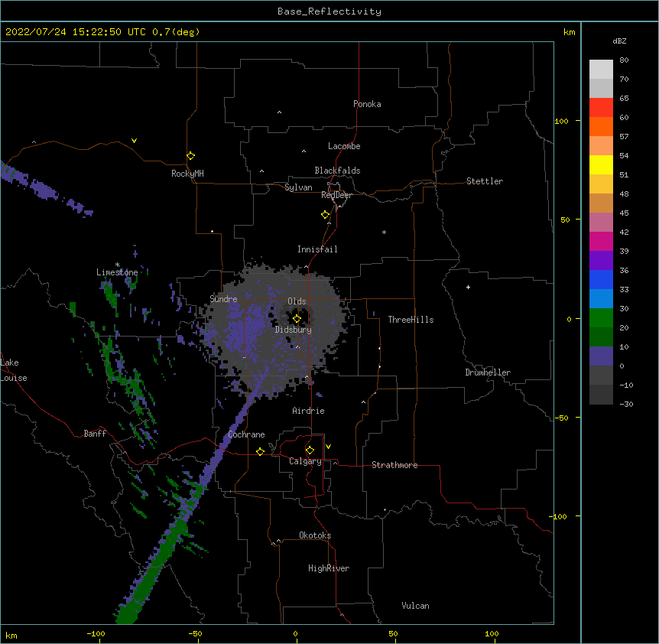Click the white asterisk above the Limestone label
The image size is (659, 644).
point(117,265)
